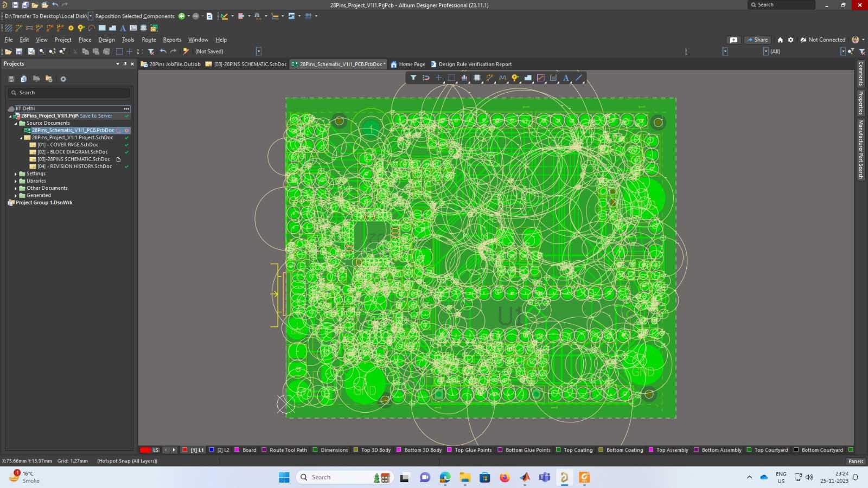
Task: Toggle the snap magnet icon
Action: pos(426,78)
